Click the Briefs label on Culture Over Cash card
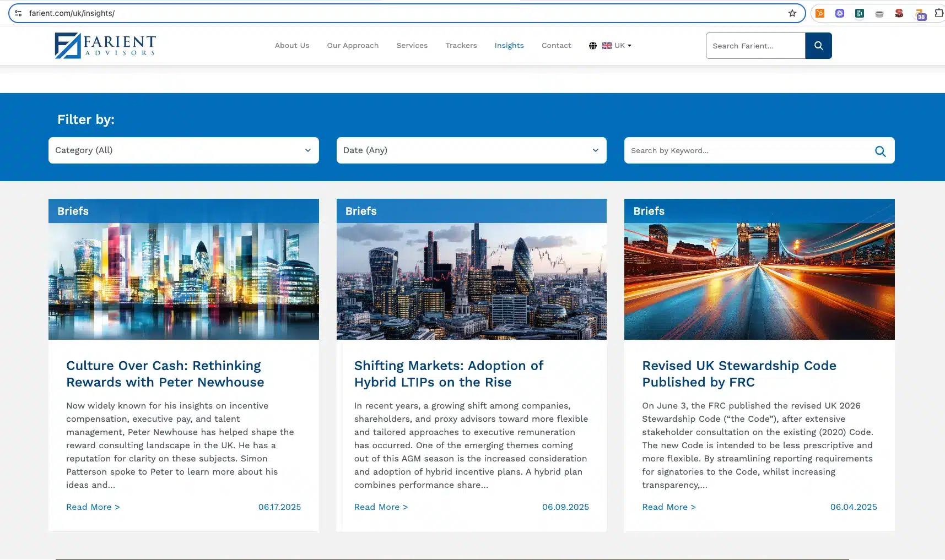945x560 pixels. tap(73, 211)
